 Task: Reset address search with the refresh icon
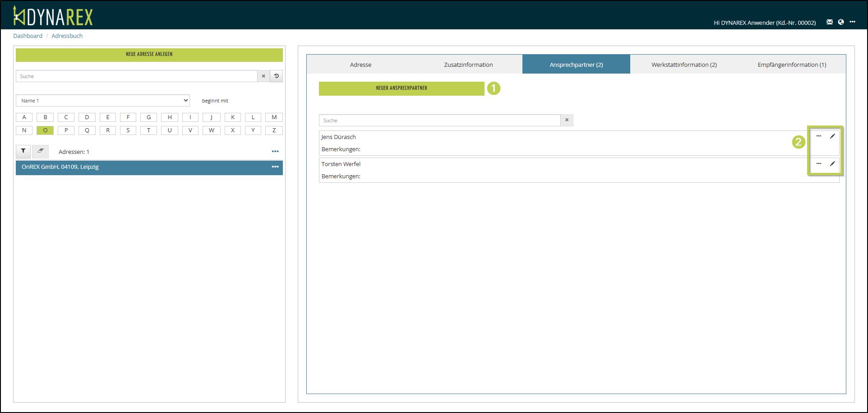pyautogui.click(x=276, y=76)
